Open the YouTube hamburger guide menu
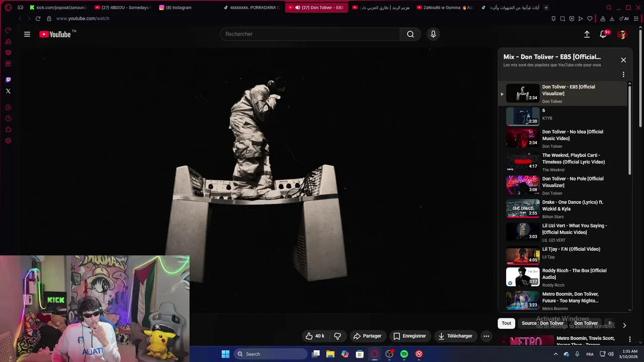This screenshot has width=644, height=362. 27,34
